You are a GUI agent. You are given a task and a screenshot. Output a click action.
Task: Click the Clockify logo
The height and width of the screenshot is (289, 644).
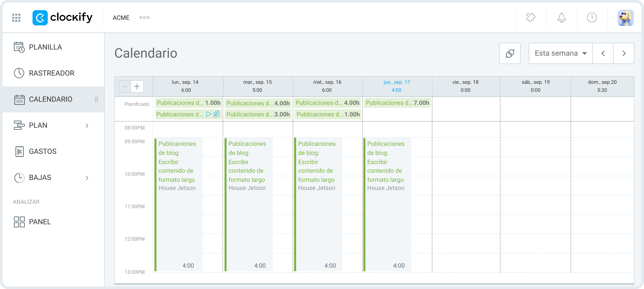(62, 18)
